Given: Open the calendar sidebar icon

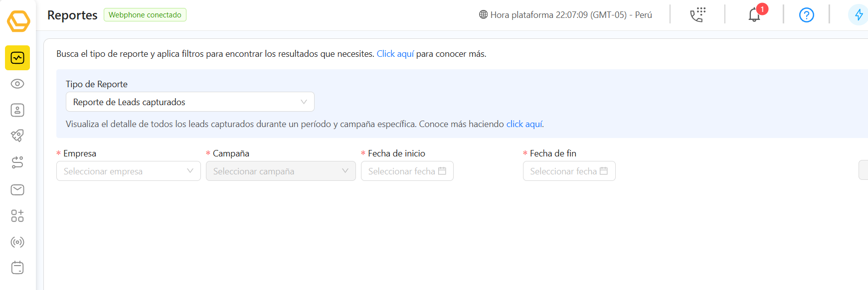Looking at the screenshot, I should (x=17, y=268).
